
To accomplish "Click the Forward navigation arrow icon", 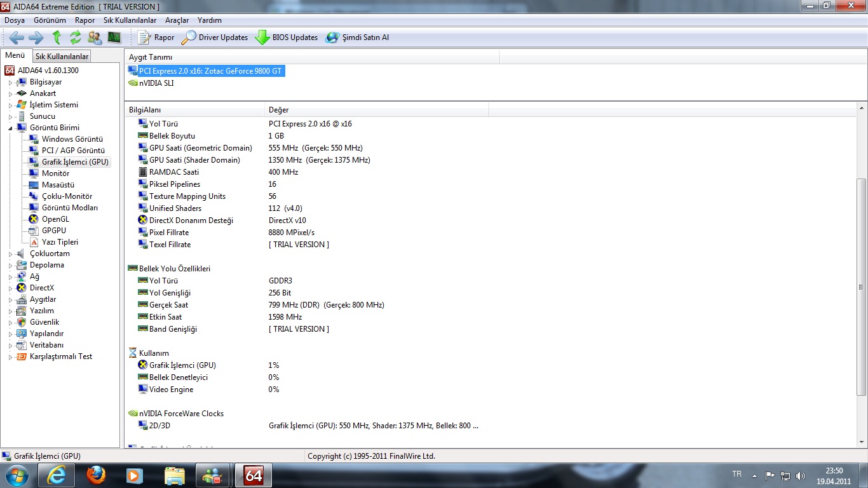I will [x=36, y=37].
